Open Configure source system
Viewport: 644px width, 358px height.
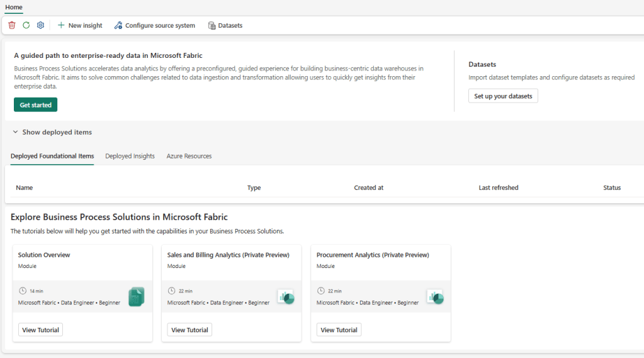[x=160, y=25]
